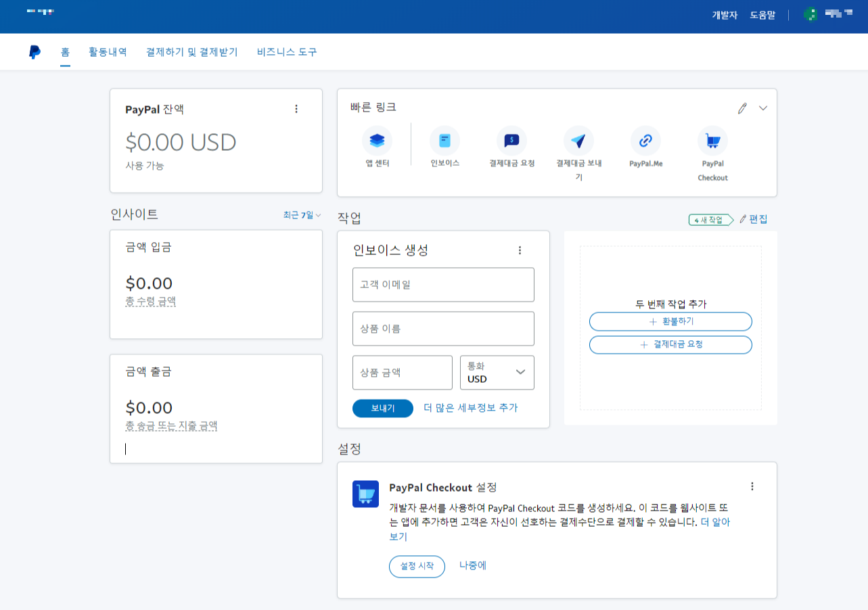The width and height of the screenshot is (868, 610).
Task: Click the account name text in header
Action: pos(838,13)
